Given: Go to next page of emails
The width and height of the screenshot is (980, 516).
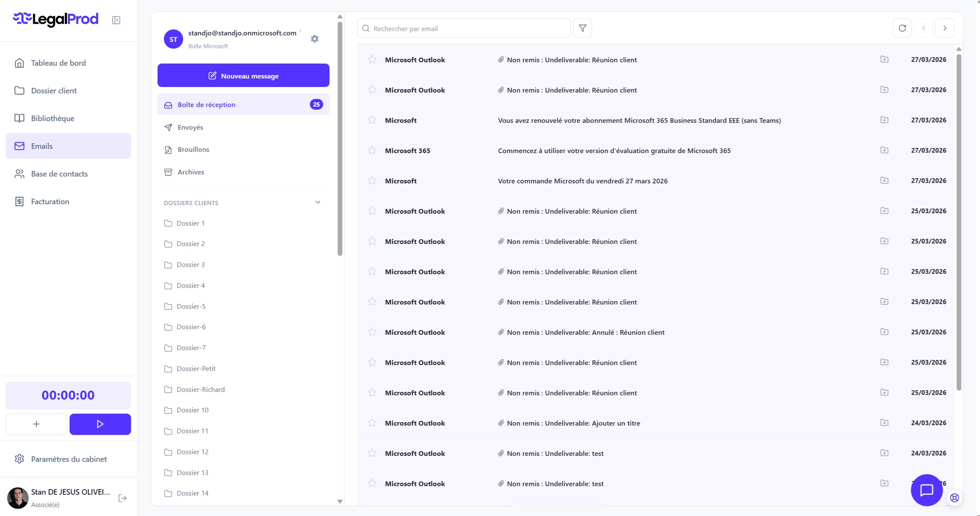Looking at the screenshot, I should [945, 28].
